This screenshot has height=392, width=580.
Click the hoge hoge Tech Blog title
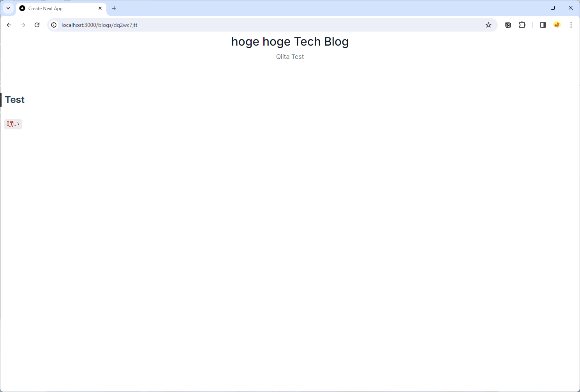(290, 41)
